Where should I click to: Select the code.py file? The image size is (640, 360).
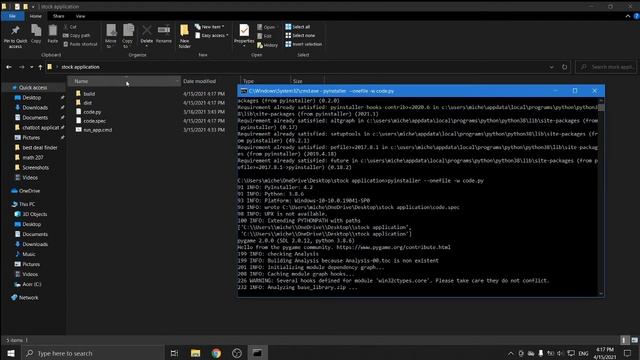point(92,112)
